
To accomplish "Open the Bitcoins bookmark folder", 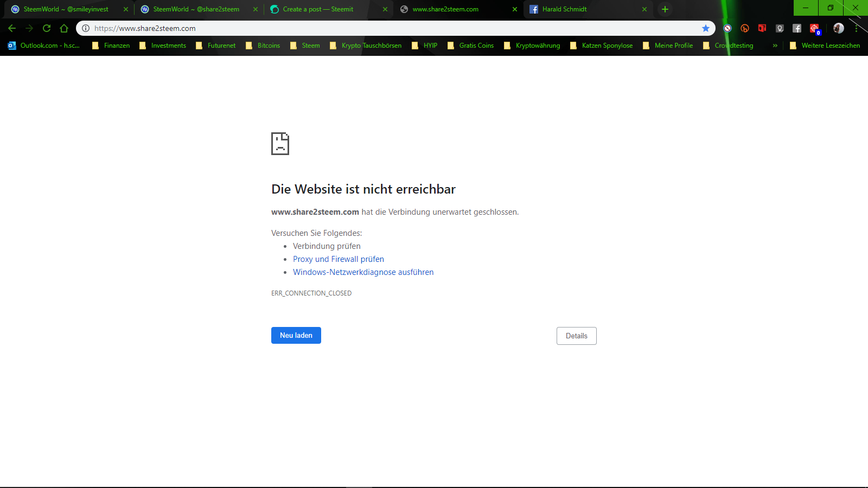I will [263, 46].
